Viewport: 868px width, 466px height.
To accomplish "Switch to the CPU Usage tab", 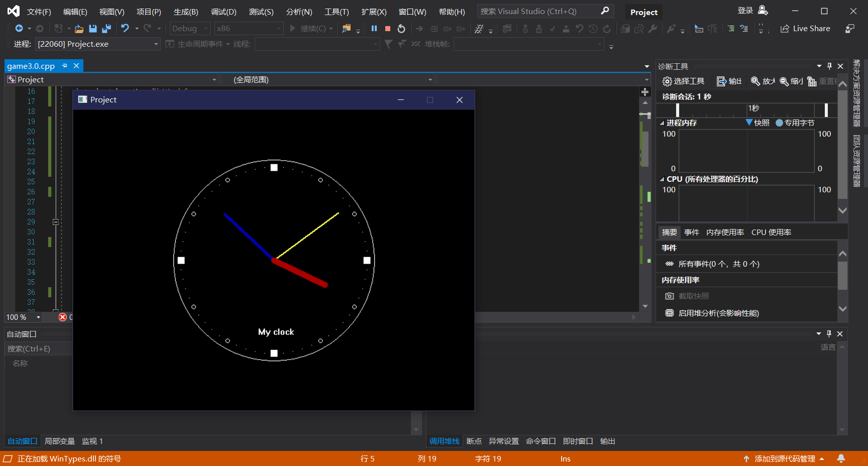I will point(771,232).
